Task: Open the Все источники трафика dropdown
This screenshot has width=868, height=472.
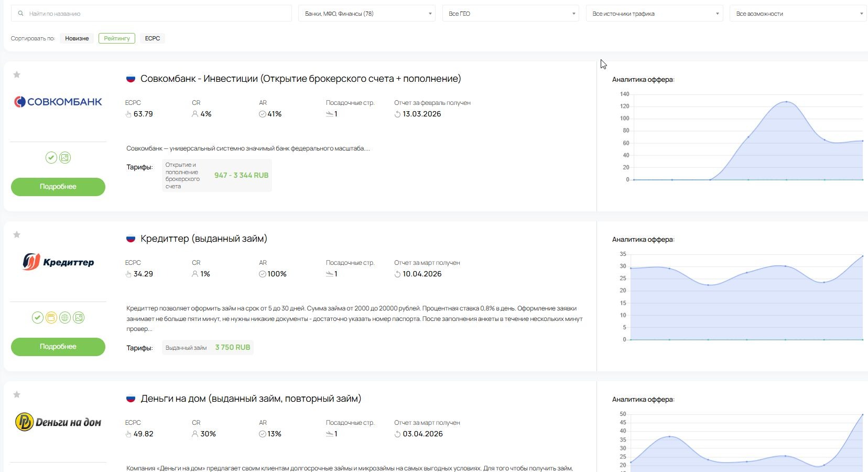Action: tap(654, 14)
